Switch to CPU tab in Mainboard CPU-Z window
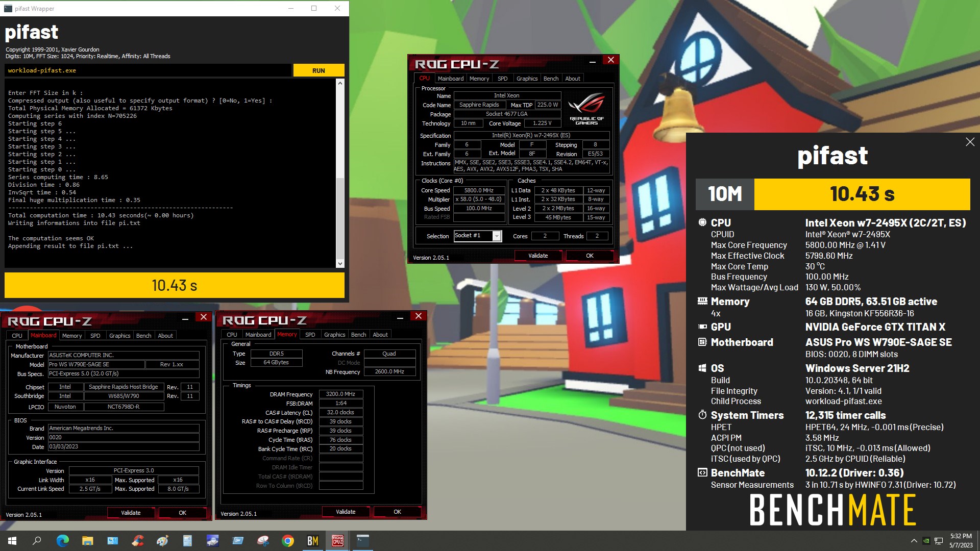This screenshot has width=980, height=551. pos(17,336)
